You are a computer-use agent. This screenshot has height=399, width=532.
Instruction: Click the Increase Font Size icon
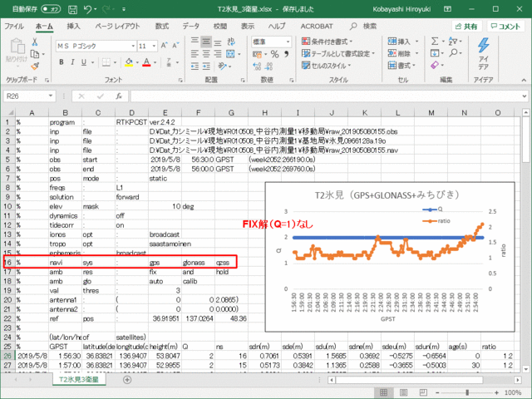165,46
